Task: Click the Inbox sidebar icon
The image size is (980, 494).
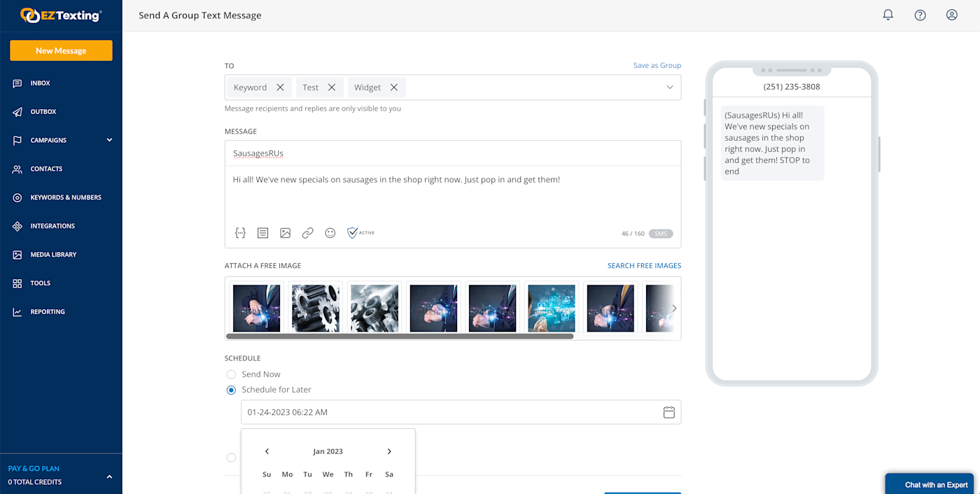Action: [x=17, y=83]
